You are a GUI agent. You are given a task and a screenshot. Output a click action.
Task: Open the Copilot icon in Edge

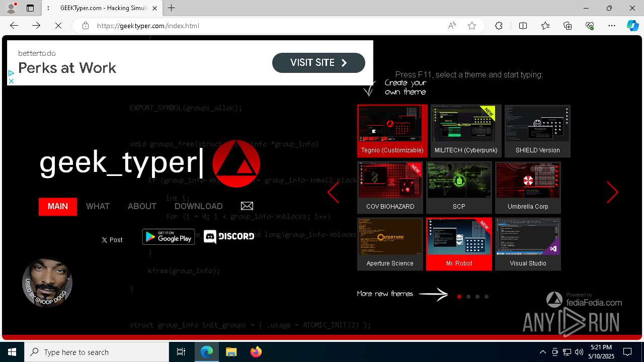click(x=632, y=26)
